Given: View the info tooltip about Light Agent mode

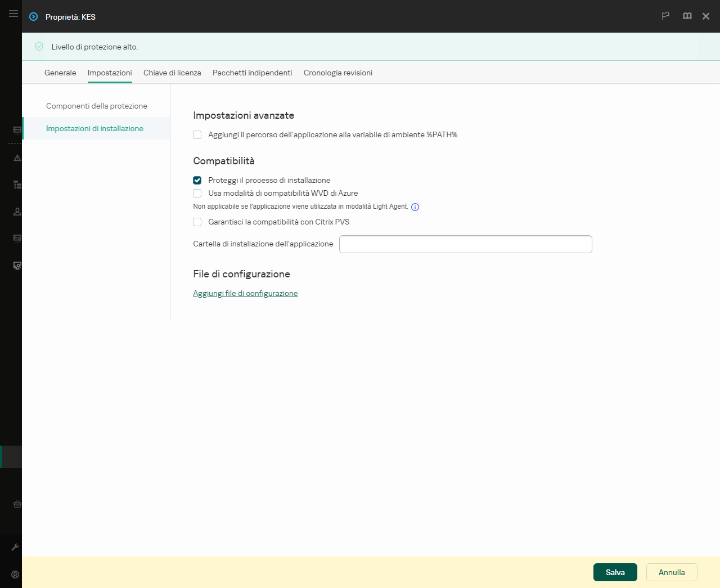Looking at the screenshot, I should 415,207.
